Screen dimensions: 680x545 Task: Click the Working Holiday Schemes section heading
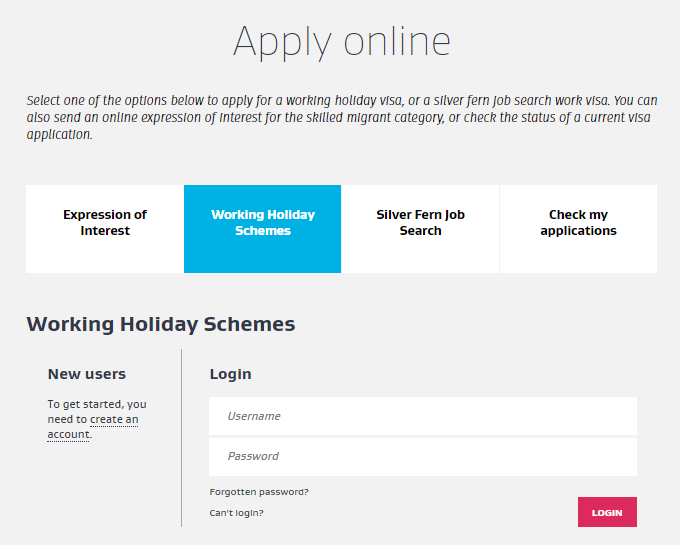pos(161,324)
